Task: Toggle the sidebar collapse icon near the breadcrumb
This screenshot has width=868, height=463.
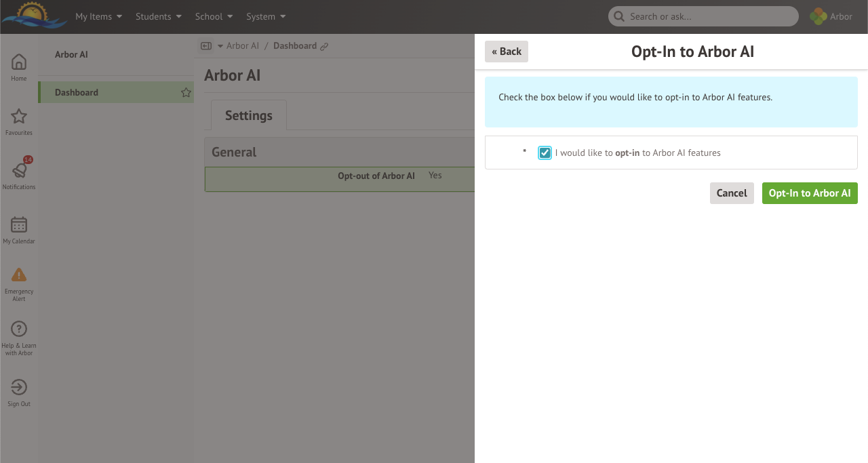Action: (x=205, y=45)
